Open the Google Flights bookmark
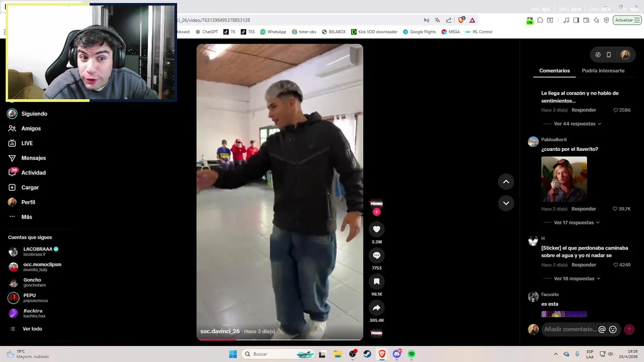 tap(419, 32)
